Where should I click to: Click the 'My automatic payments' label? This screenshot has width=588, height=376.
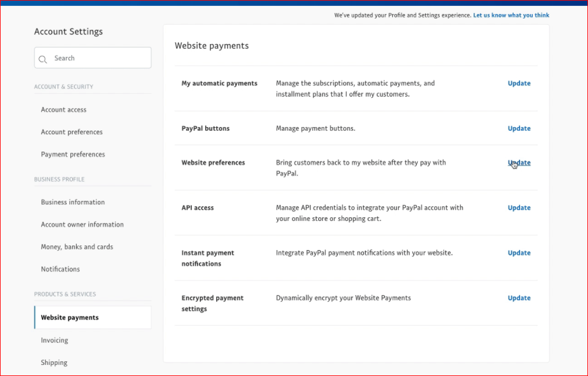tap(219, 84)
